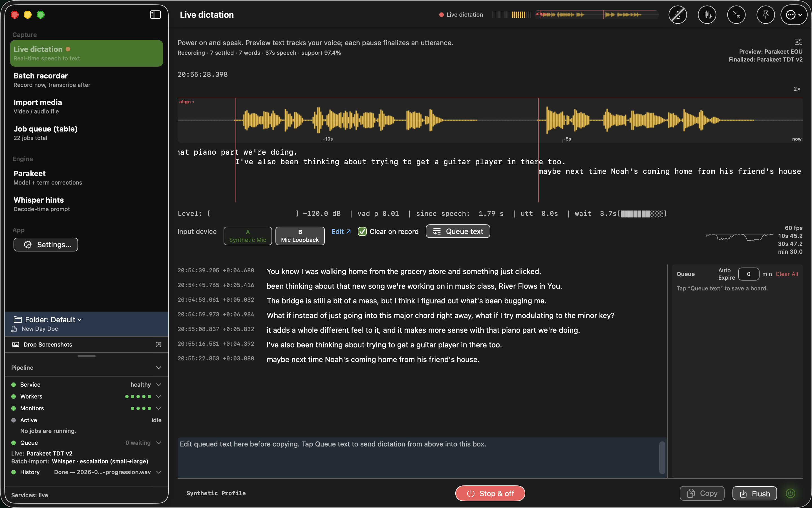
Task: Click the fps performance sparkline graph
Action: 739,237
